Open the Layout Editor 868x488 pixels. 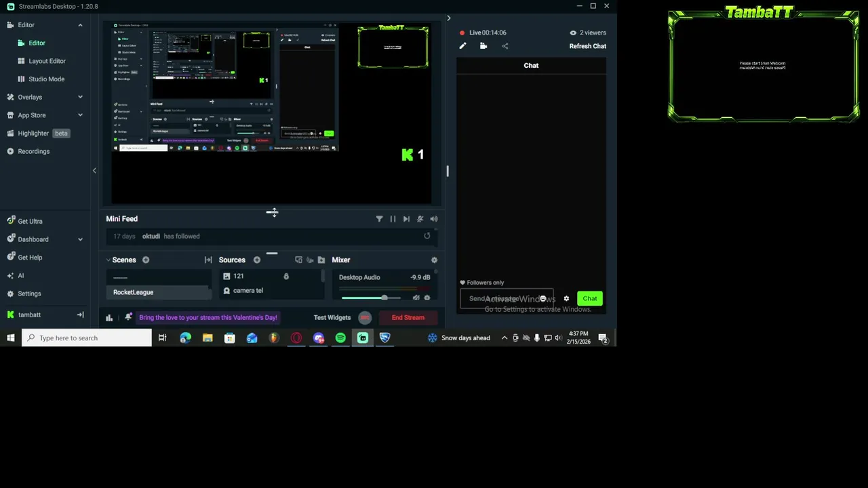pos(47,61)
